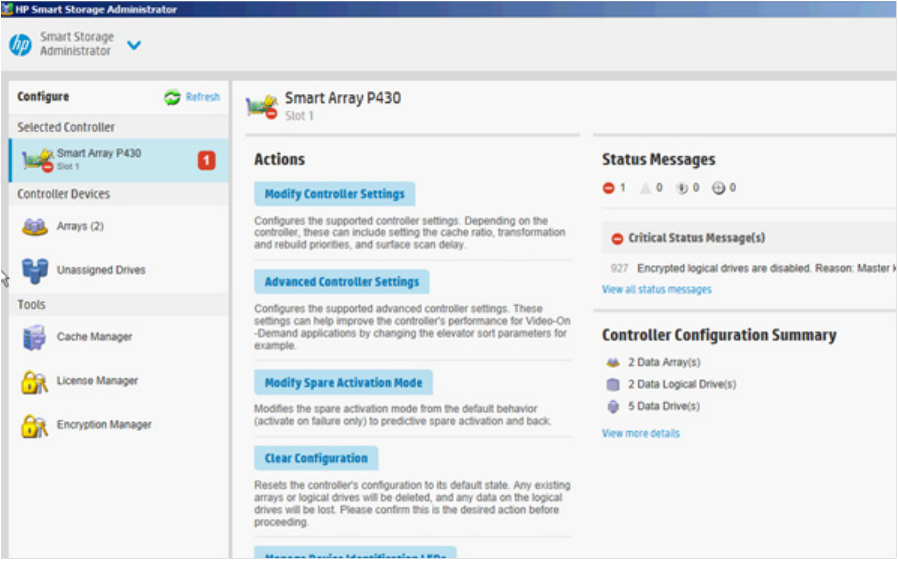898x561 pixels.
Task: Open the Smart Storage Administrator dropdown chevron
Action: point(134,45)
